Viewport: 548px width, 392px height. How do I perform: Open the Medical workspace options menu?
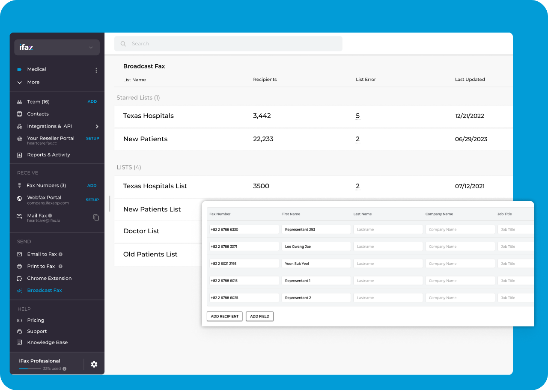(x=96, y=70)
